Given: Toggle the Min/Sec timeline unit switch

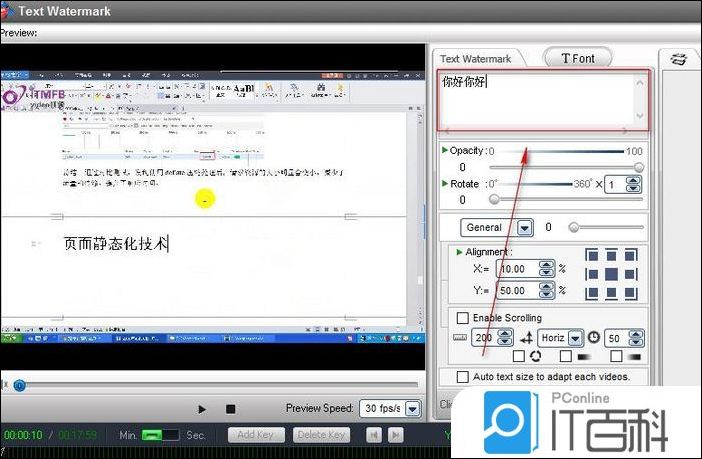Looking at the screenshot, I should pyautogui.click(x=159, y=435).
